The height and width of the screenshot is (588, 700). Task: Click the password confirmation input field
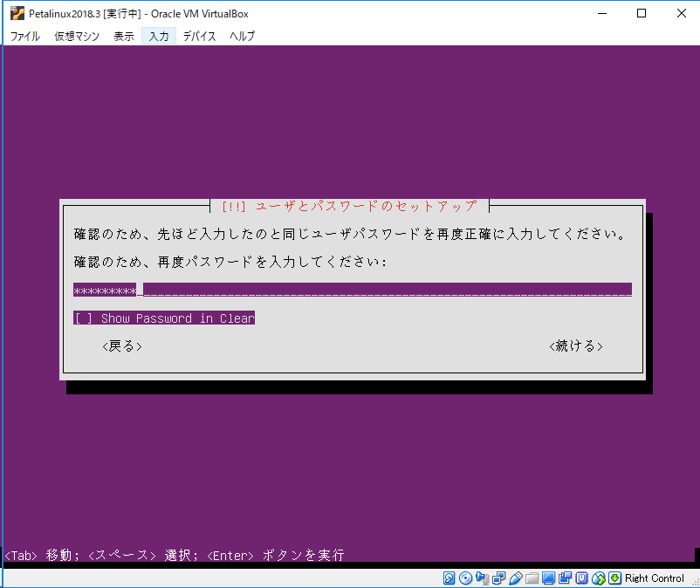click(352, 289)
